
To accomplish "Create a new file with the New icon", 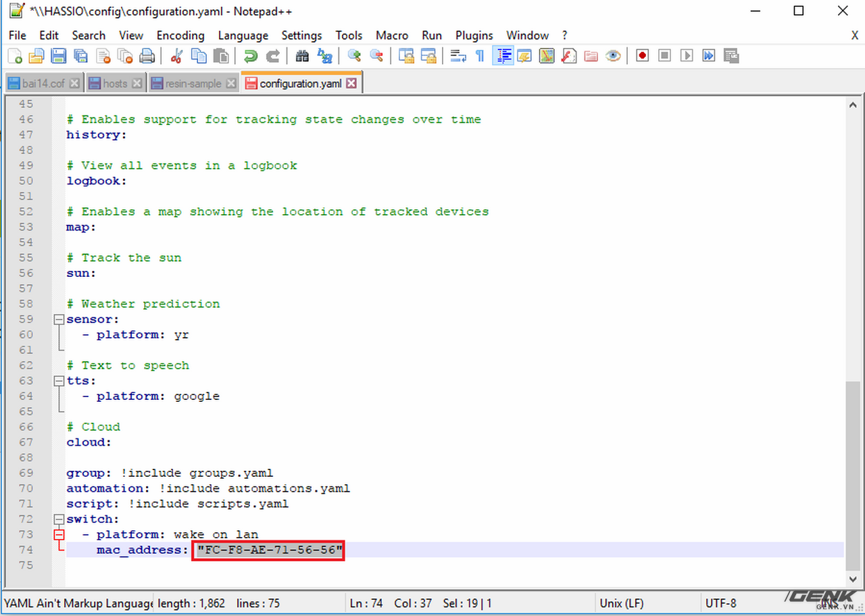I will tap(15, 56).
